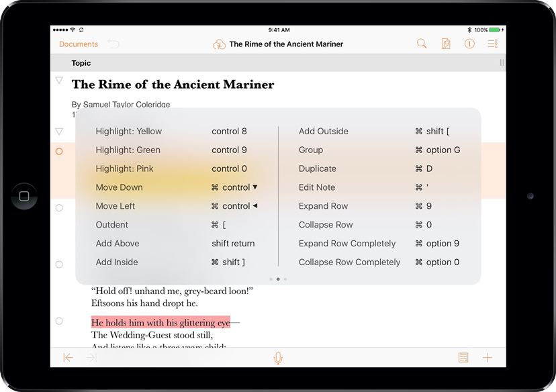
Task: Tap the 'Edit Note' shortcut entry
Action: [317, 187]
